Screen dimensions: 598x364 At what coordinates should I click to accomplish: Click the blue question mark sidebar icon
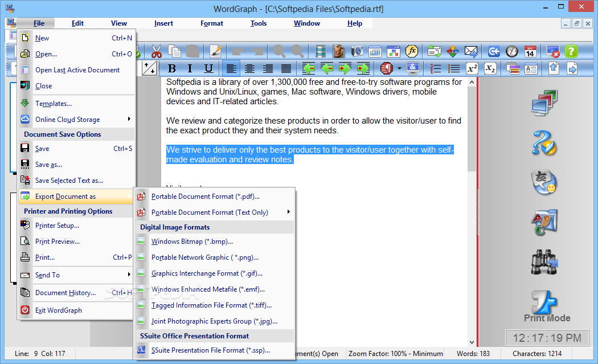pos(544,143)
